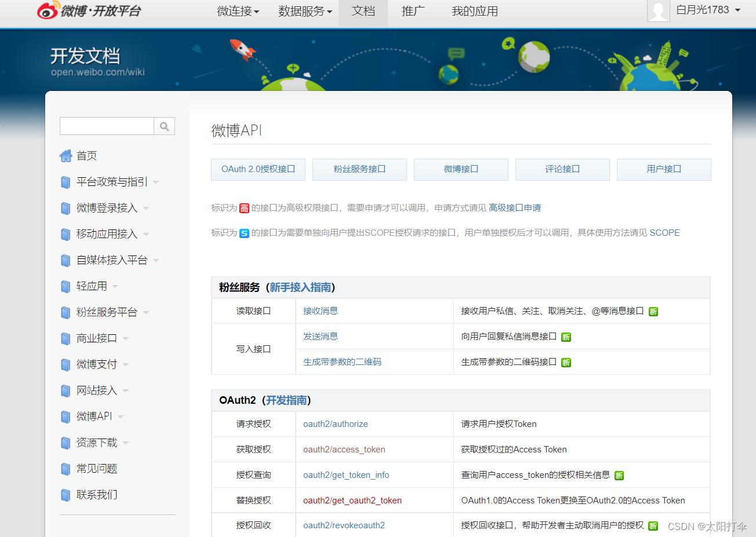Click the book icon beside 联系我们
Viewport: 756px width, 537px height.
point(65,494)
